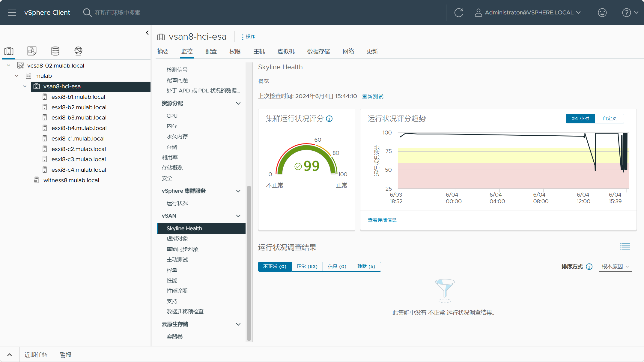Filter findings by 静默 (5)
This screenshot has width=644, height=362.
[x=366, y=267]
